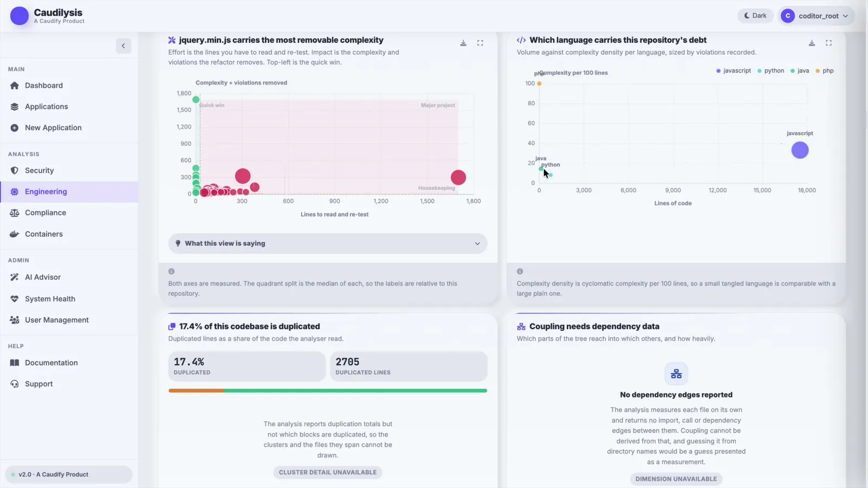Screen dimensions: 868x488
Task: Expand the language debt chart fullscreen
Action: coord(828,43)
